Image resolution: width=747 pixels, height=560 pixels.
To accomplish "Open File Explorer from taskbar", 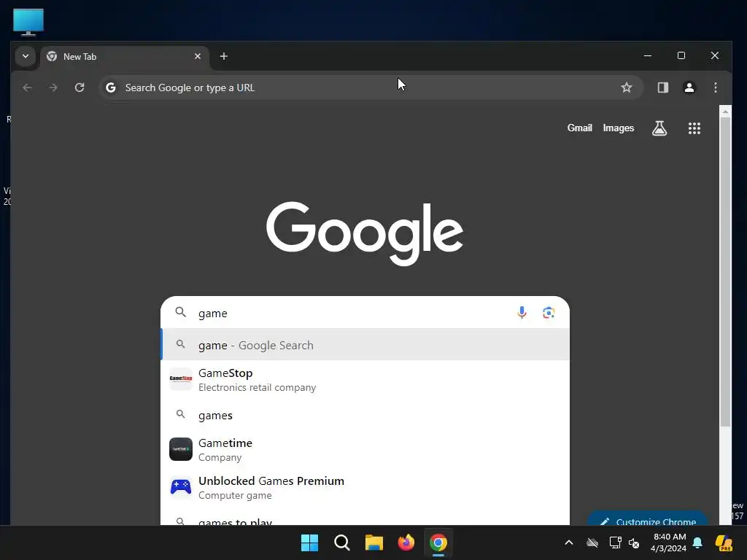I will point(374,542).
